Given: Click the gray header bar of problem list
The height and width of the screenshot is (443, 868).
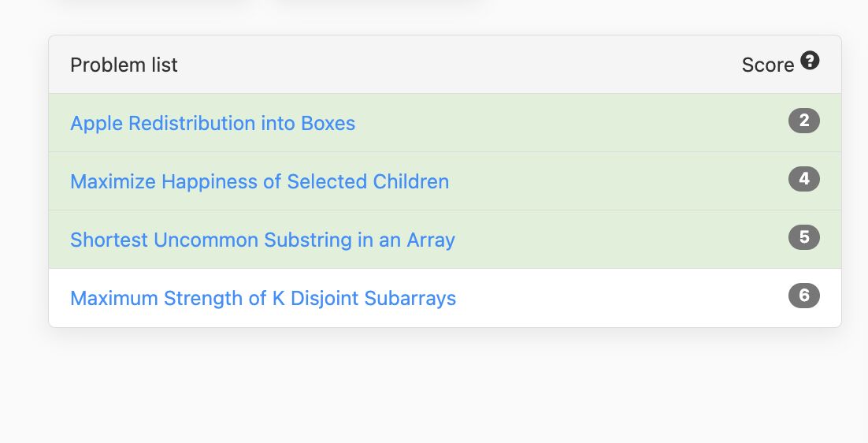Looking at the screenshot, I should point(445,65).
